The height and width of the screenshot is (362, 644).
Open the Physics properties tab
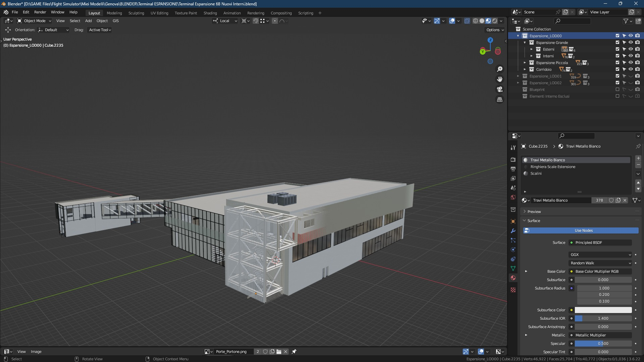tap(513, 250)
